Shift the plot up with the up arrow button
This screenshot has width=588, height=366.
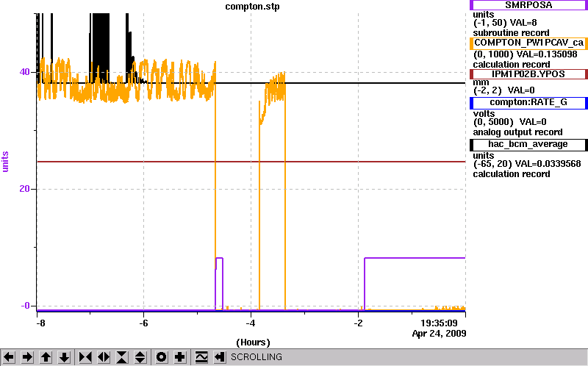(x=46, y=357)
